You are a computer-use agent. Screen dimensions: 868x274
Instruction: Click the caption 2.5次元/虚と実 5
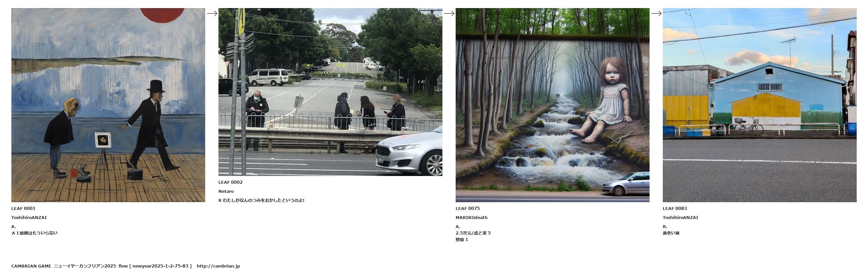point(473,233)
